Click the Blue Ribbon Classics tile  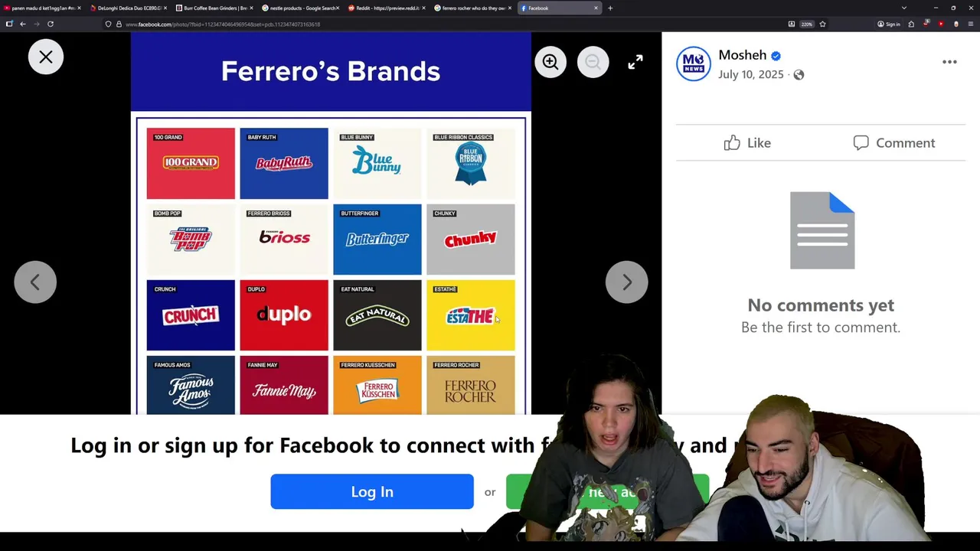[x=471, y=164]
